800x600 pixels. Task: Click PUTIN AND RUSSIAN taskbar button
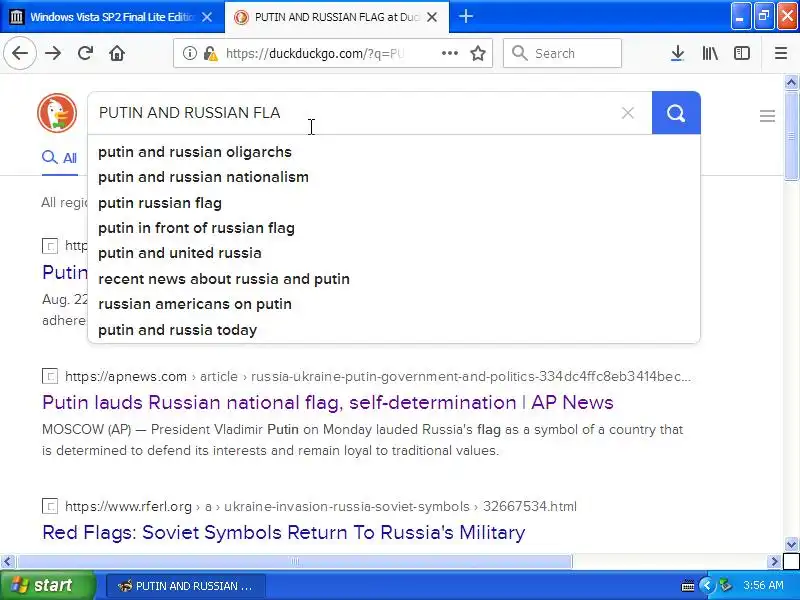[x=186, y=586]
